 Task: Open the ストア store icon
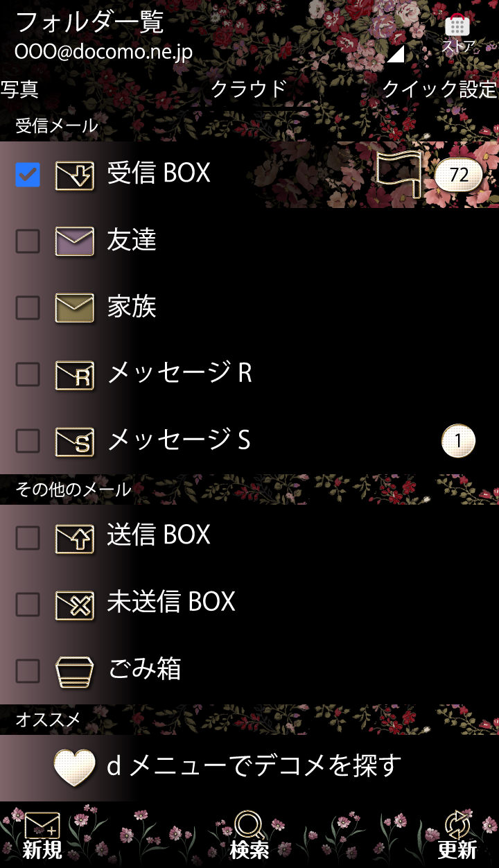point(457,34)
